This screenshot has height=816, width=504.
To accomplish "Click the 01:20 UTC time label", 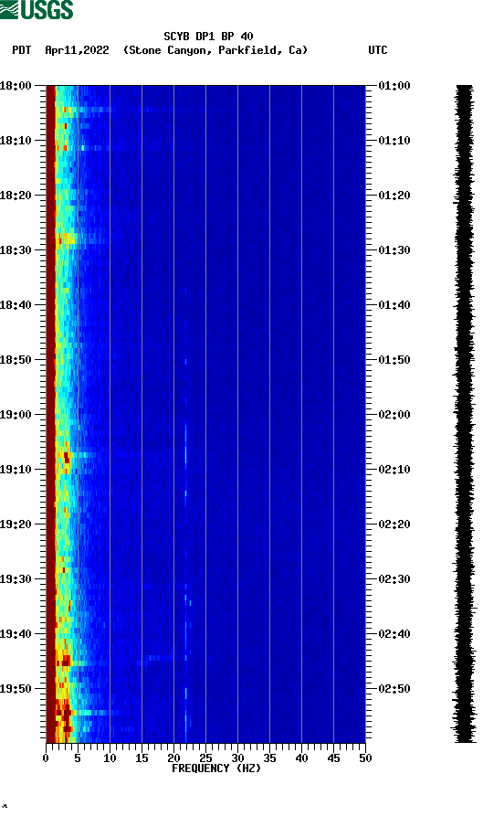I will 394,196.
